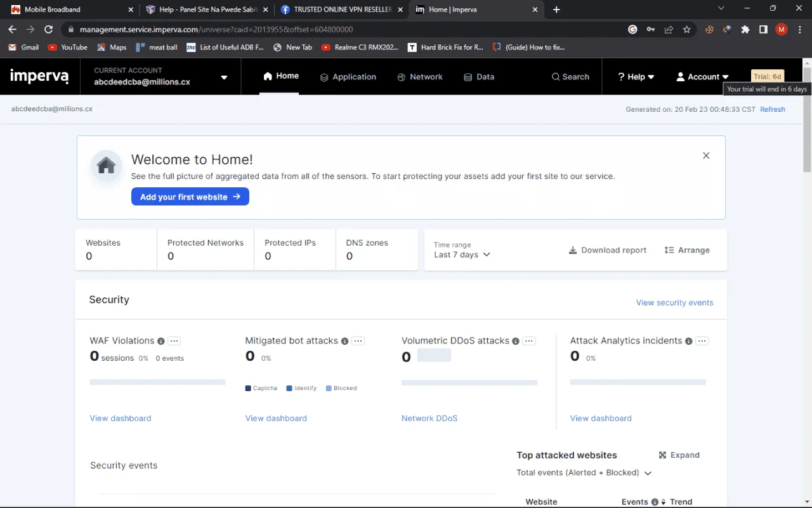The height and width of the screenshot is (508, 812).
Task: Click the Gmail bookmark
Action: [23, 47]
